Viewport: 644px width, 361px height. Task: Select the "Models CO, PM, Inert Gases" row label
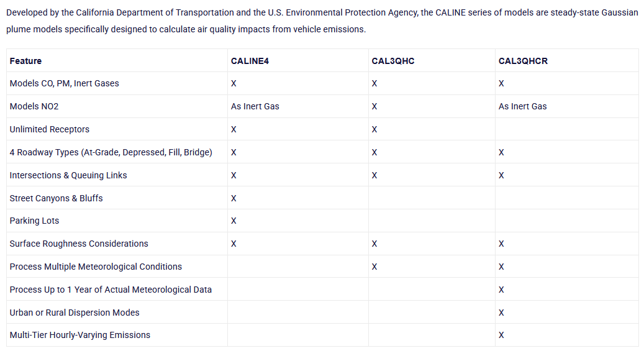64,83
